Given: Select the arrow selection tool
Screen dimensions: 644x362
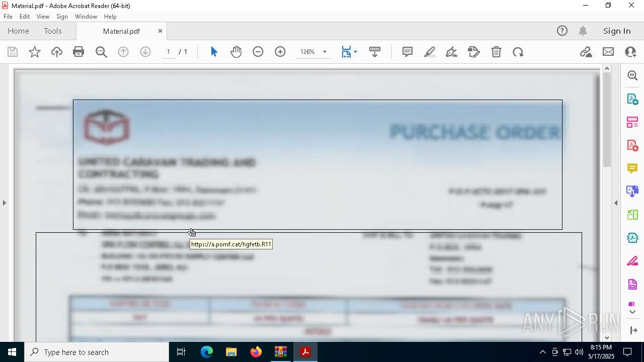Looking at the screenshot, I should 214,52.
